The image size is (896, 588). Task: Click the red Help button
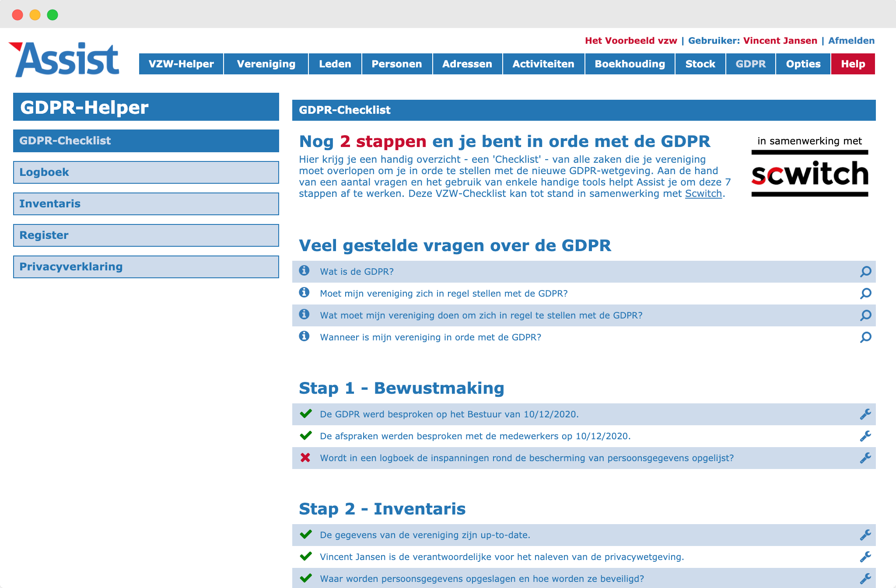coord(853,64)
